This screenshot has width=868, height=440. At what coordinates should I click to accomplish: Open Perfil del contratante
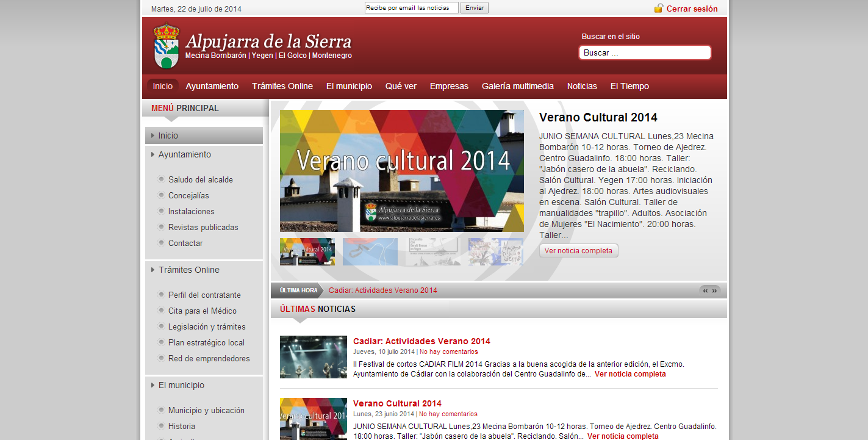coord(204,295)
